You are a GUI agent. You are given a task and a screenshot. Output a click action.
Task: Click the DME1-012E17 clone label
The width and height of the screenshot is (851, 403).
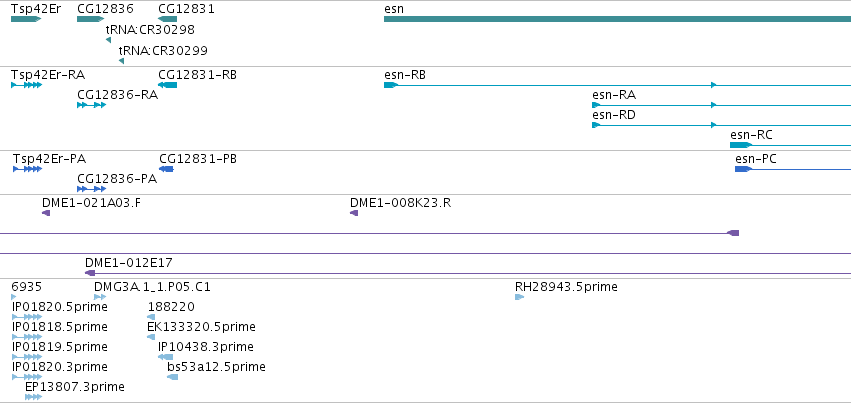pyautogui.click(x=129, y=263)
